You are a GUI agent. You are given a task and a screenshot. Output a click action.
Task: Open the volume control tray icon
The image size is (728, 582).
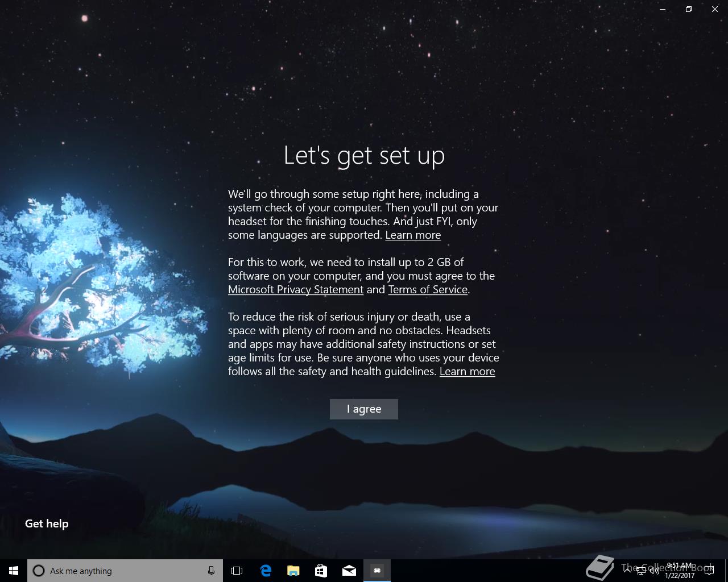[x=655, y=571]
